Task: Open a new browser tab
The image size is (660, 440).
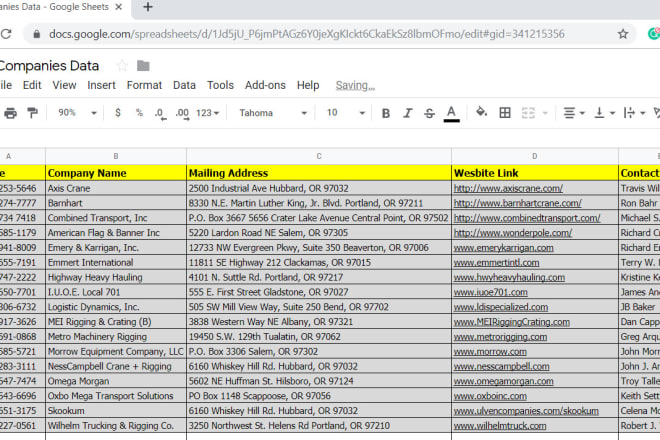Action: coord(148,7)
